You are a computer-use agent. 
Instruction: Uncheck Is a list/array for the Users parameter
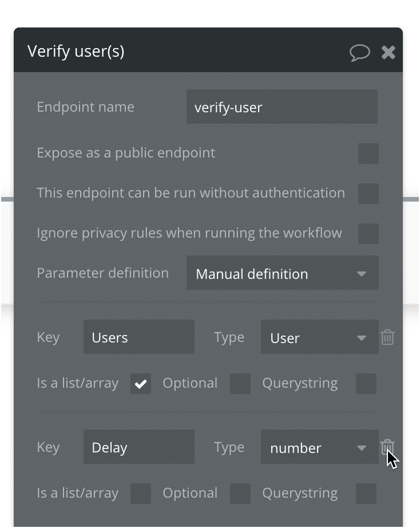tap(140, 383)
